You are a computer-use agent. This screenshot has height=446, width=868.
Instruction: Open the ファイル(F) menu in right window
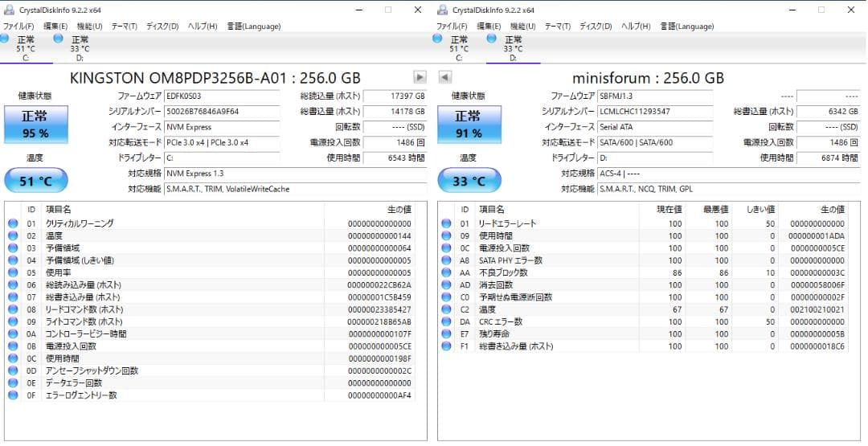[x=452, y=26]
